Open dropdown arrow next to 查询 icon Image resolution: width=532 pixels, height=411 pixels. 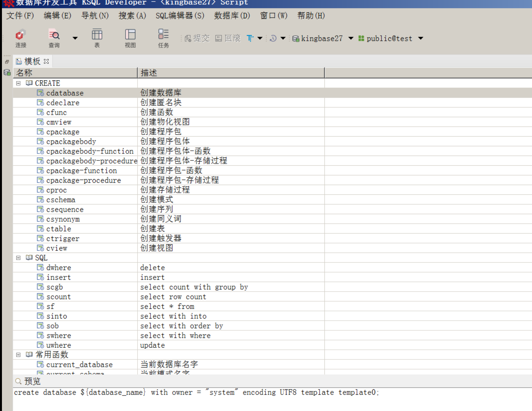75,38
